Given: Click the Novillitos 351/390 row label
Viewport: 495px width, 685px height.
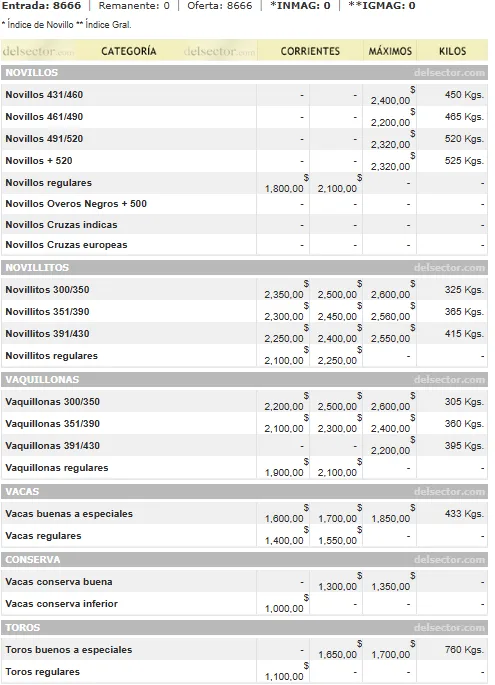Looking at the screenshot, I should (x=47, y=311).
